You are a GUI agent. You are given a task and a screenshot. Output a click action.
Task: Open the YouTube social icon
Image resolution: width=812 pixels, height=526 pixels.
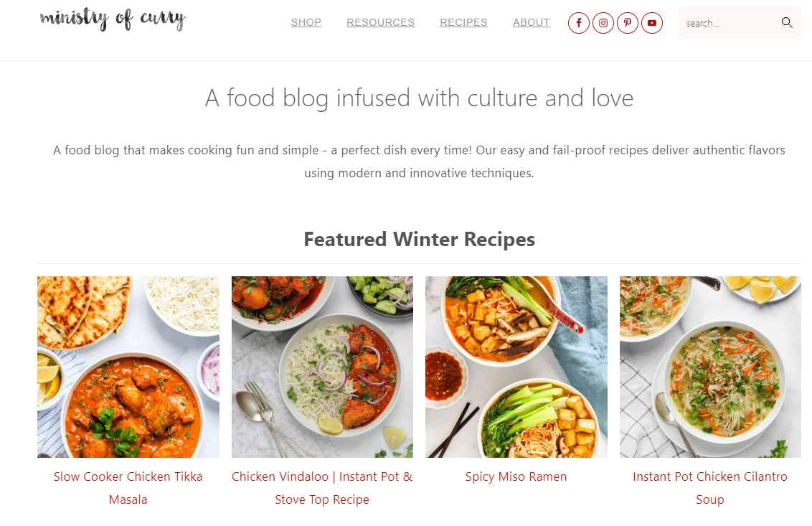click(651, 23)
